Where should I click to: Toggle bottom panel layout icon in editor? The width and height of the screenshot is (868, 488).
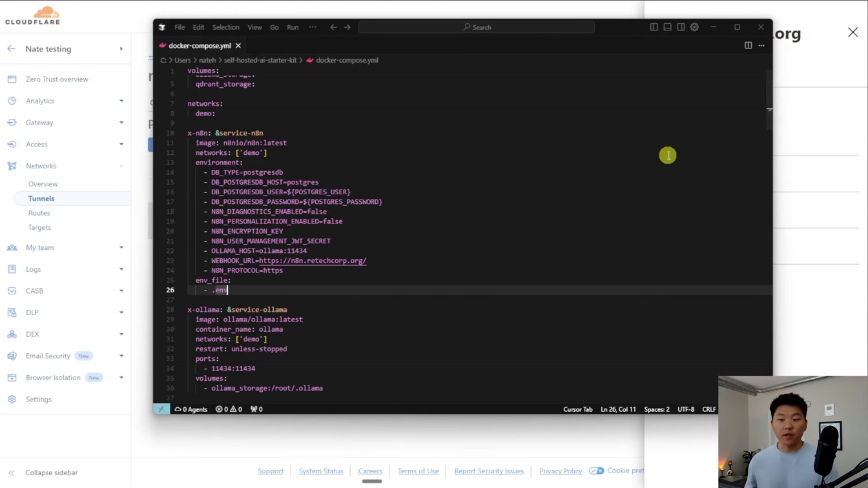[x=667, y=27]
